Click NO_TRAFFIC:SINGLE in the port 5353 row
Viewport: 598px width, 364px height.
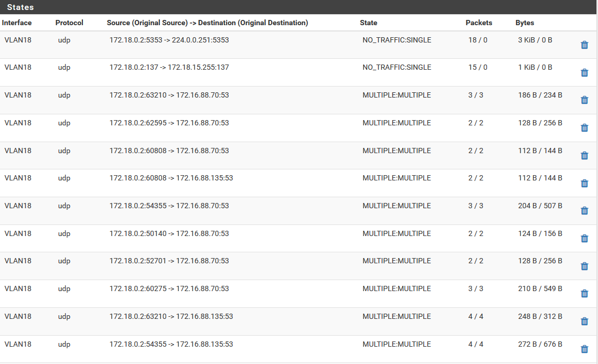[x=397, y=40]
